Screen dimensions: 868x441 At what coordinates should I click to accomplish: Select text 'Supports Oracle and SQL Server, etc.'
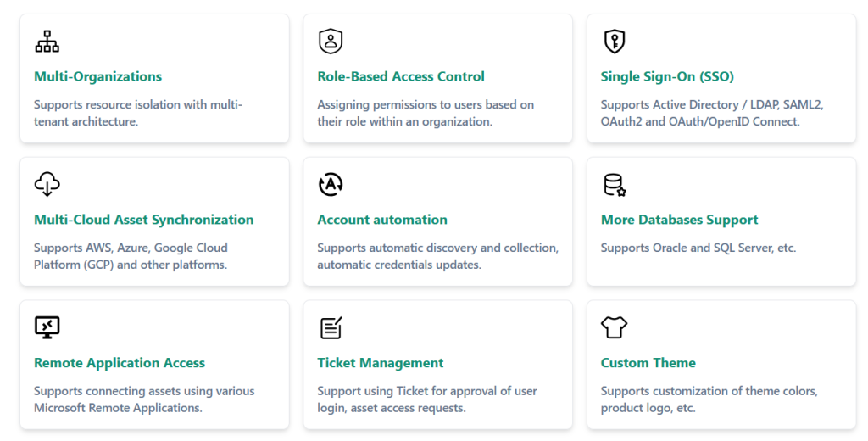click(x=698, y=248)
